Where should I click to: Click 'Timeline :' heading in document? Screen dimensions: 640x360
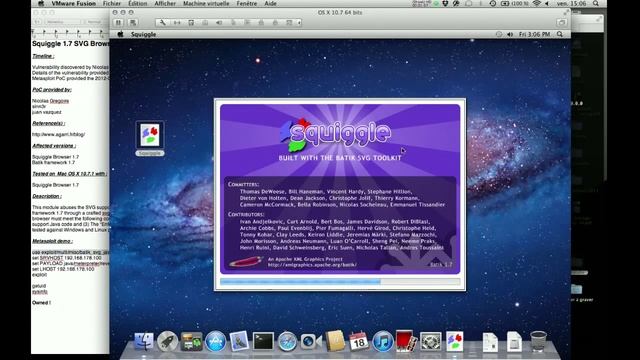pos(43,56)
